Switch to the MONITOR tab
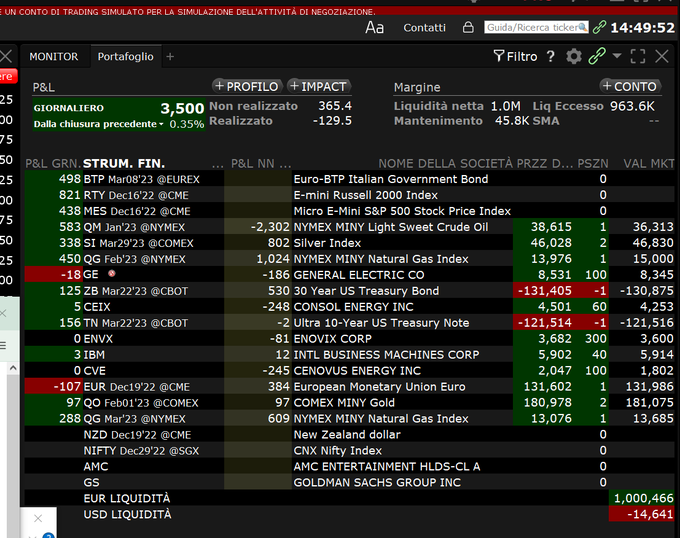The image size is (680, 538). pos(54,57)
